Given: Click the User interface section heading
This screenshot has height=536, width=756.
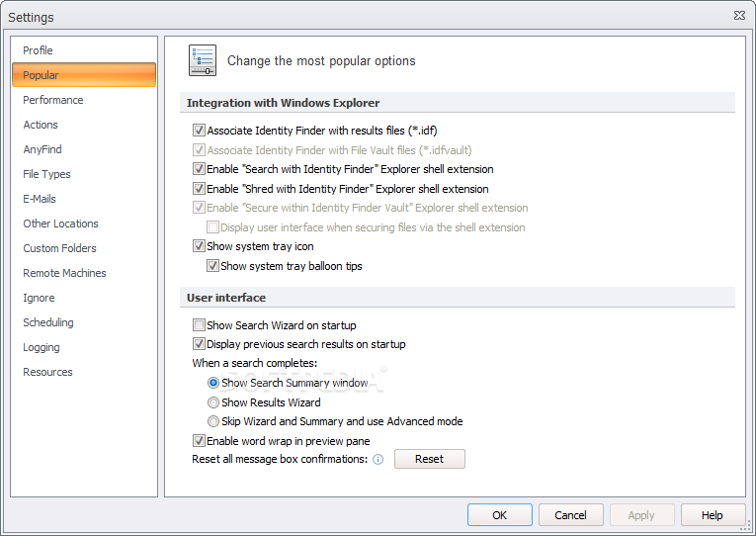Looking at the screenshot, I should tap(226, 298).
